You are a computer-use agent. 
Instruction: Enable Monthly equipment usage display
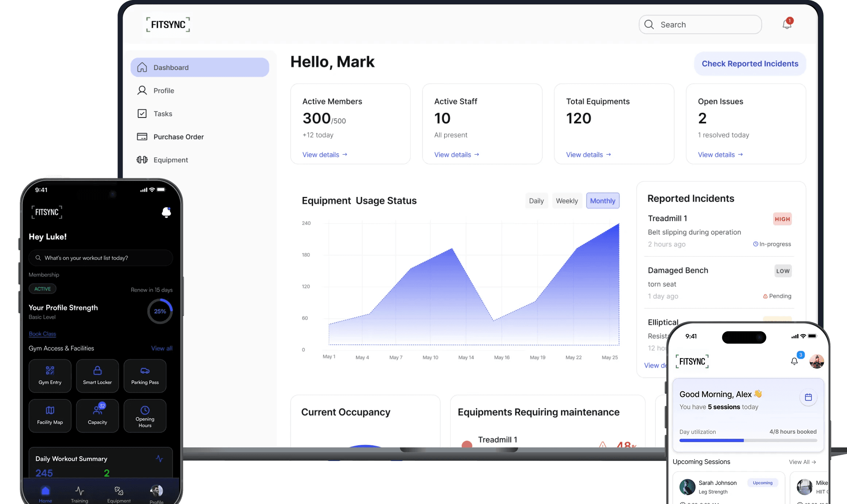pyautogui.click(x=603, y=201)
